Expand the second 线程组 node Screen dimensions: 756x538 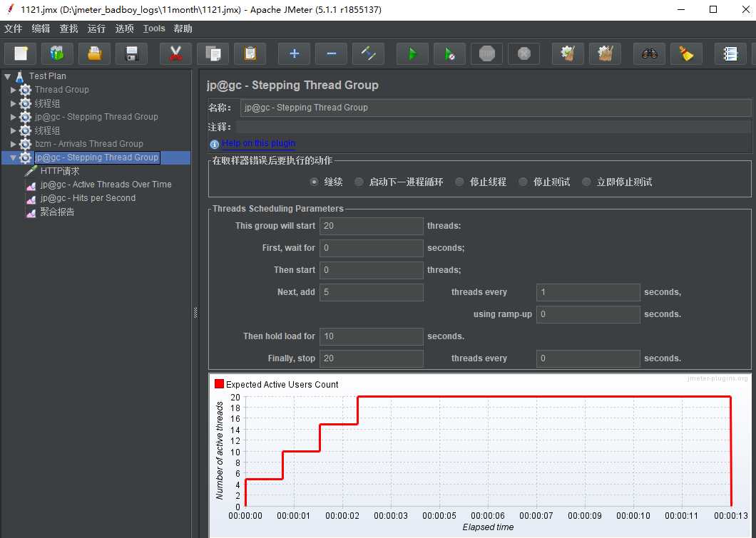13,130
